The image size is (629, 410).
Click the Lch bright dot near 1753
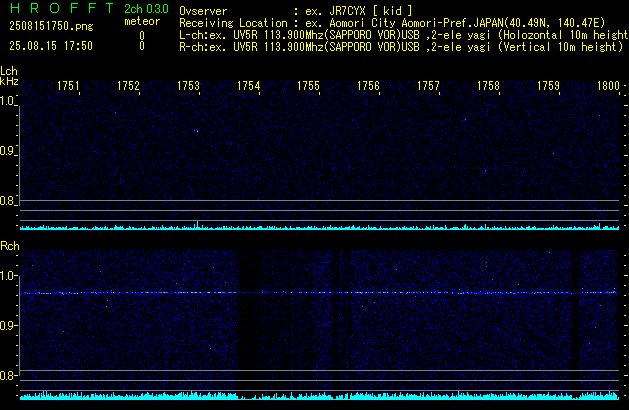click(196, 130)
